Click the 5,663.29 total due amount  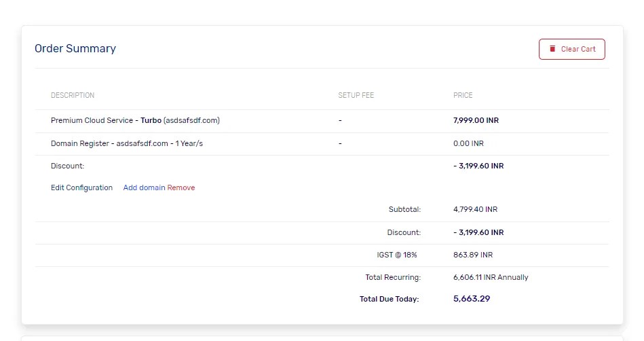(x=472, y=298)
